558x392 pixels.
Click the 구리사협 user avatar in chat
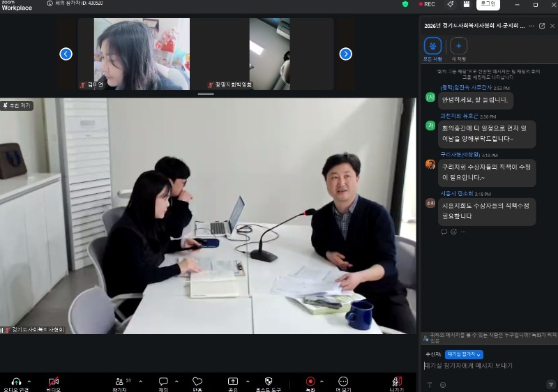430,165
